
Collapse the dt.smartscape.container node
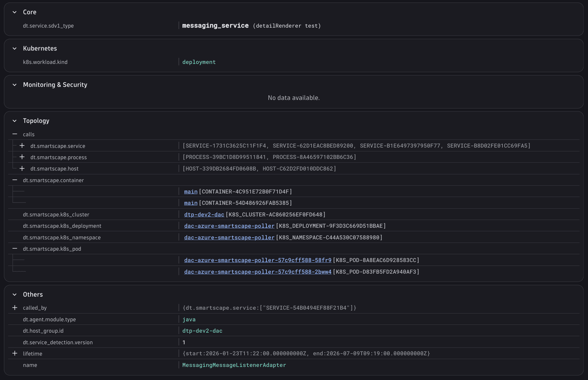point(15,180)
